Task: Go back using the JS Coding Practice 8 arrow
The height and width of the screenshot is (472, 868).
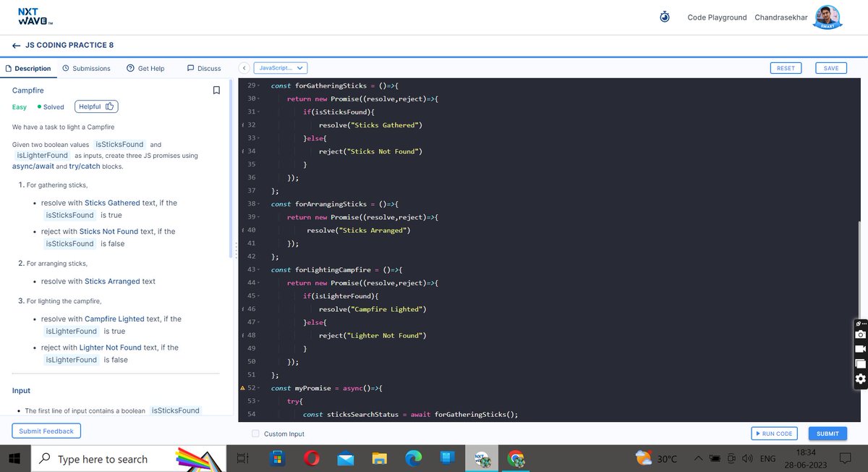Action: 17,45
